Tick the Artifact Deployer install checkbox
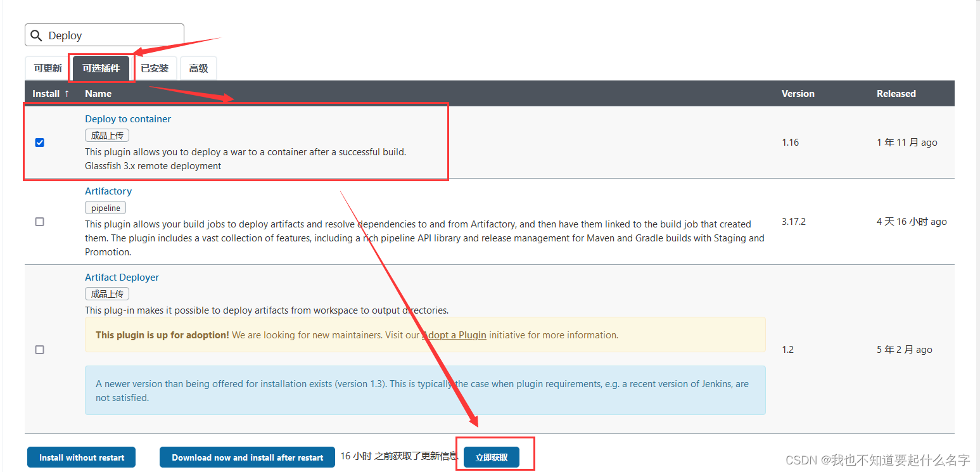The image size is (980, 472). [39, 350]
